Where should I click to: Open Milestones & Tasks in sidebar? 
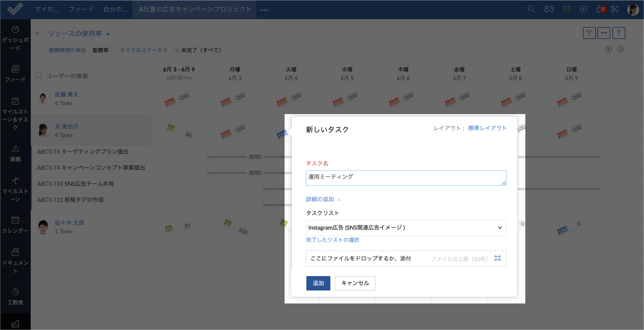[x=15, y=114]
